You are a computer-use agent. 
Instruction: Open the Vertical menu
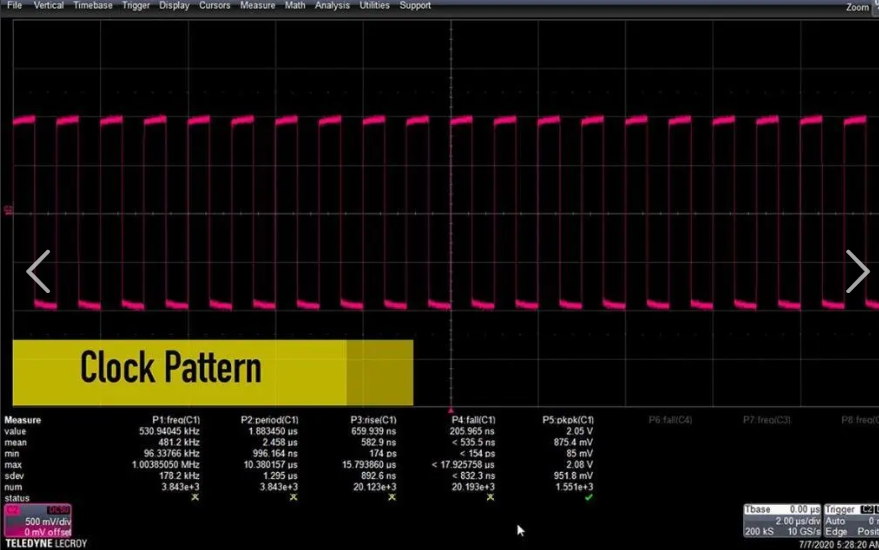coord(48,6)
